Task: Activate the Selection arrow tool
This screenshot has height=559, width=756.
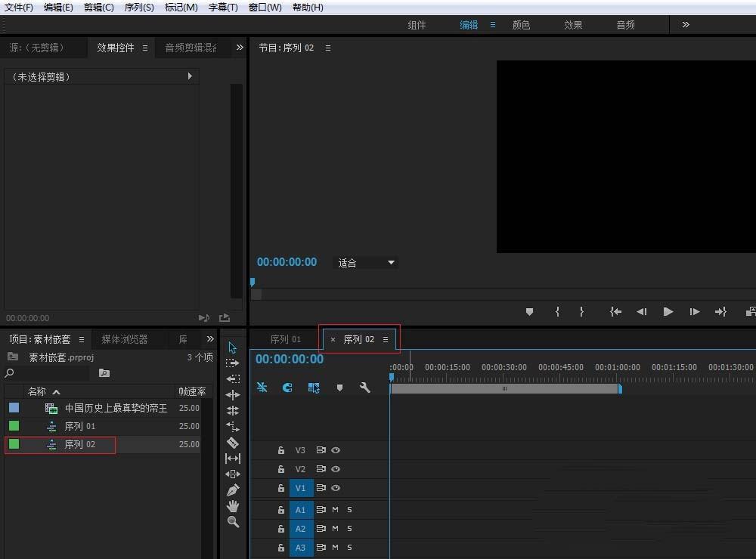Action: coord(233,347)
